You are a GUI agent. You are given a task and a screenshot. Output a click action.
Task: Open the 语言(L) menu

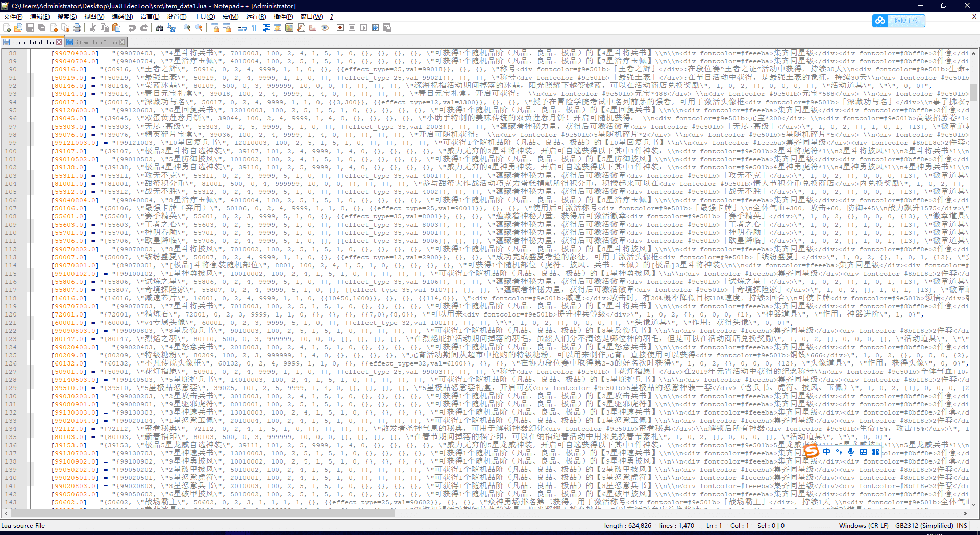[x=150, y=17]
